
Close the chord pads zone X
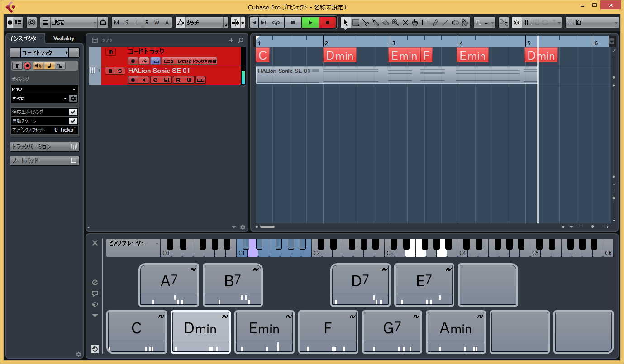(95, 243)
